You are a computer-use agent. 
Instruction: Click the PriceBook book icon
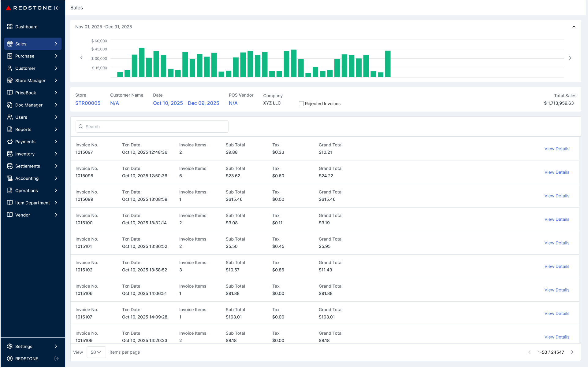click(x=9, y=93)
